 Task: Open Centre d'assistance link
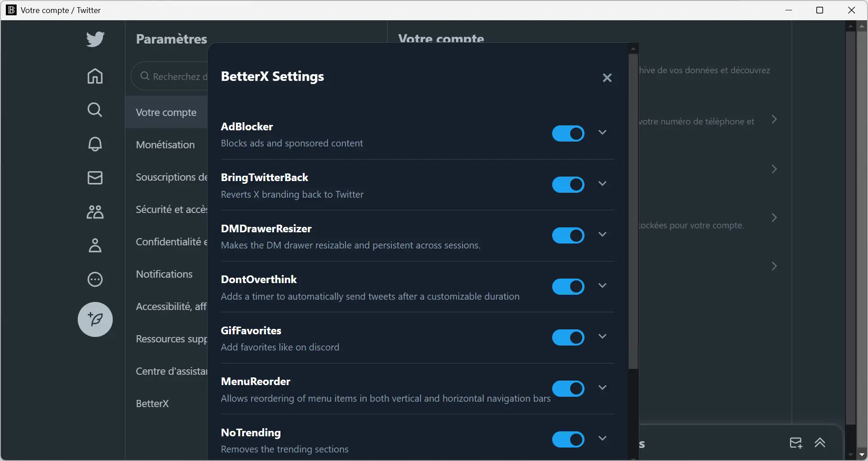click(166, 371)
